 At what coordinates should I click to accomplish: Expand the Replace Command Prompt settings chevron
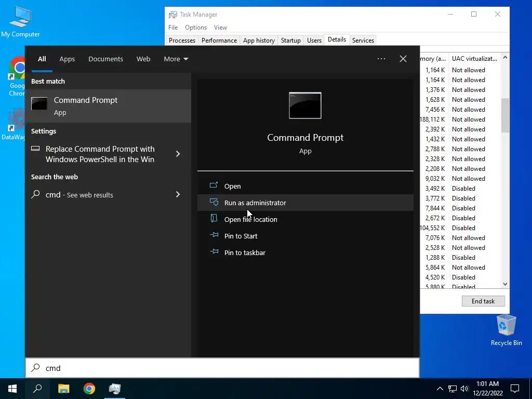(178, 154)
